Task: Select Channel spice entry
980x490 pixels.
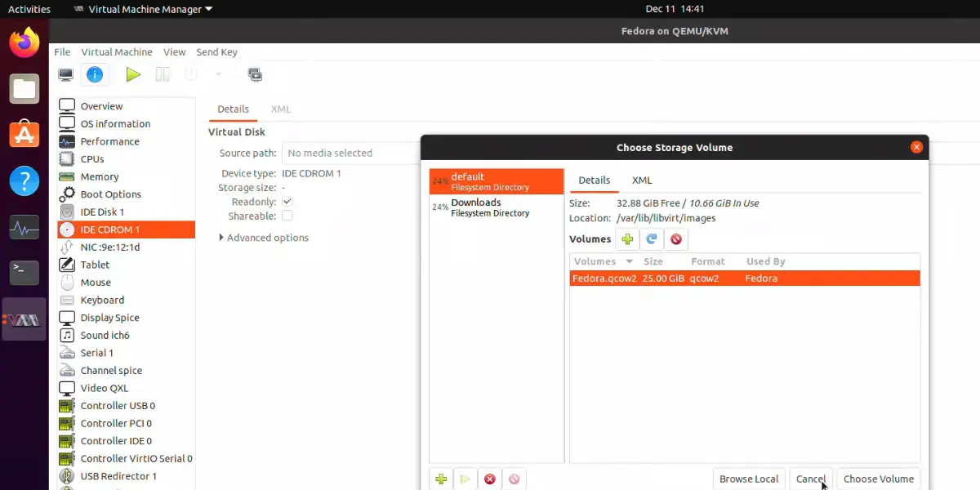Action: pyautogui.click(x=127, y=371)
